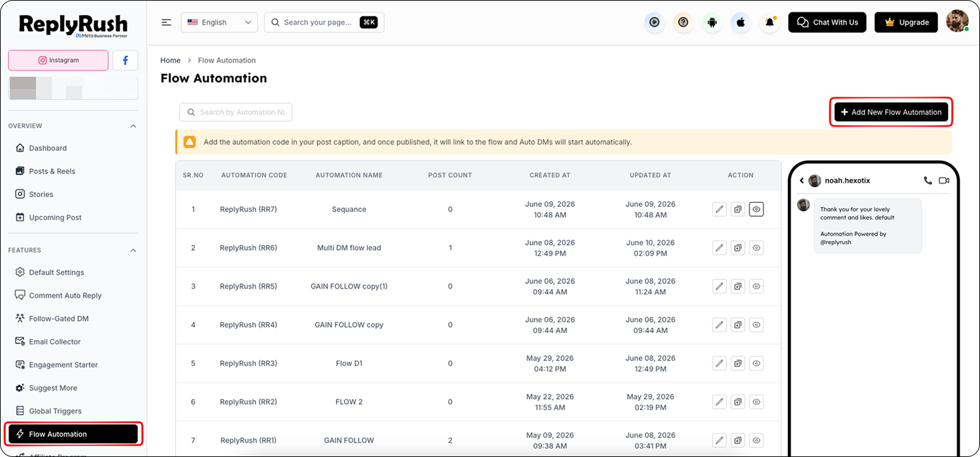Viewport: 980px width, 457px height.
Task: Toggle preview eye for GAIN FOLLOW copy(1)
Action: pos(757,286)
